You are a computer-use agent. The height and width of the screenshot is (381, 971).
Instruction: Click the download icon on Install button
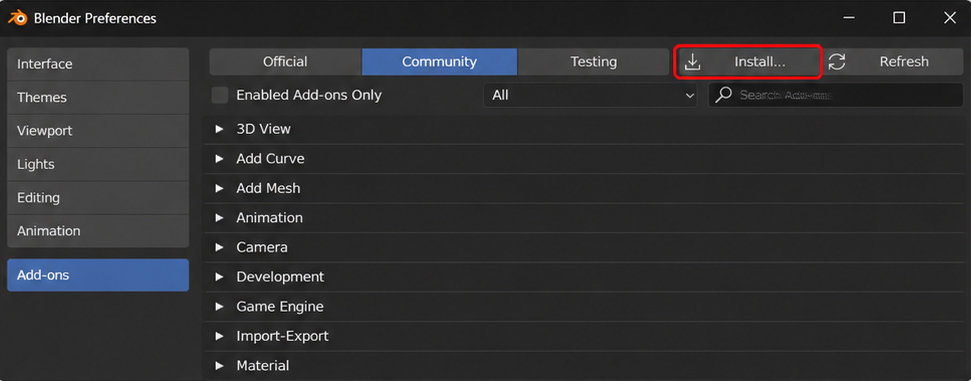click(692, 62)
